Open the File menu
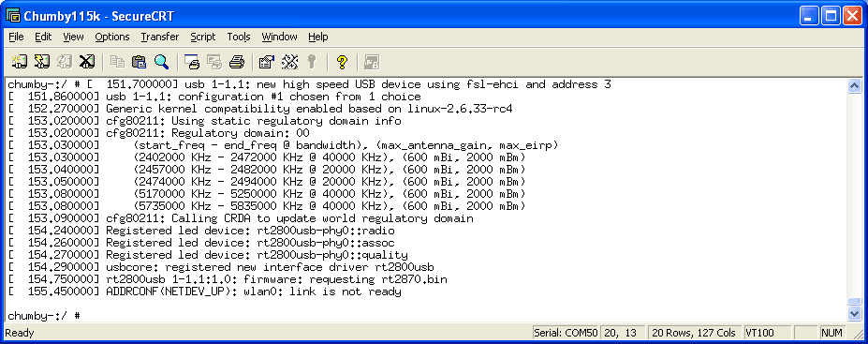This screenshot has width=868, height=344. coord(16,37)
